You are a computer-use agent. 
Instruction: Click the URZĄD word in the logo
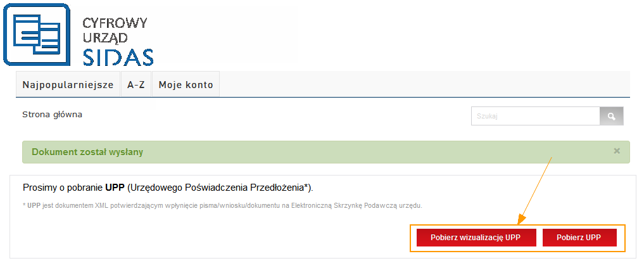pos(105,38)
